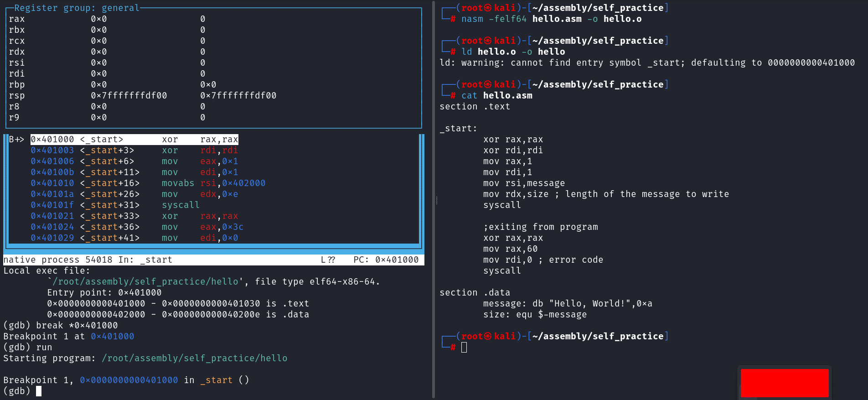Click the ld warning about entry symbol _start
Screen dimensions: 868x400
[x=646, y=62]
